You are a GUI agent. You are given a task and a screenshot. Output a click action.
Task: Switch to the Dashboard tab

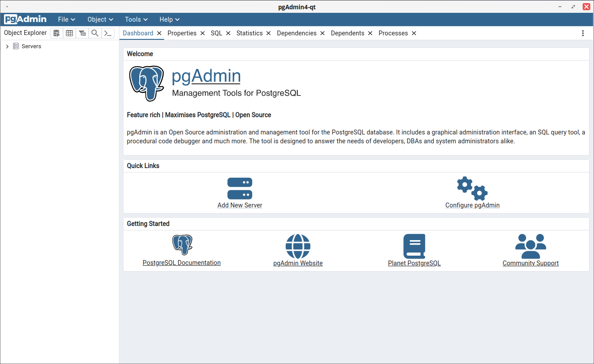tap(138, 33)
